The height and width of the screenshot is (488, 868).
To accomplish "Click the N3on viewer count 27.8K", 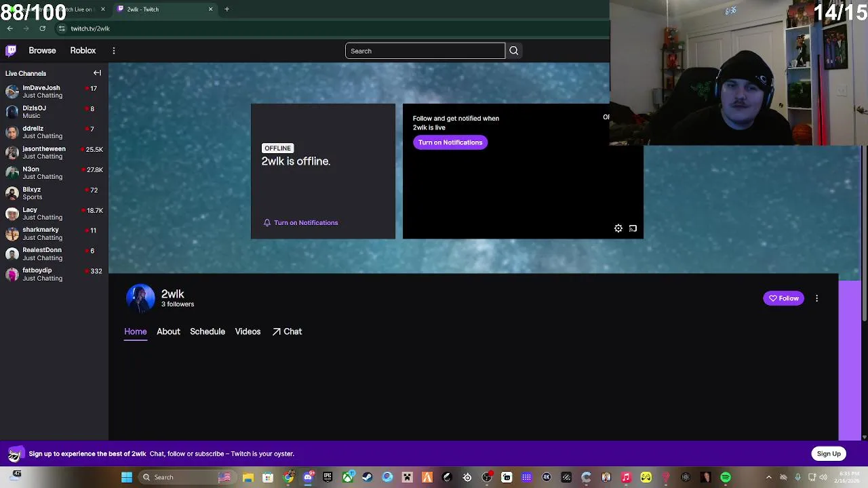I will [x=94, y=169].
